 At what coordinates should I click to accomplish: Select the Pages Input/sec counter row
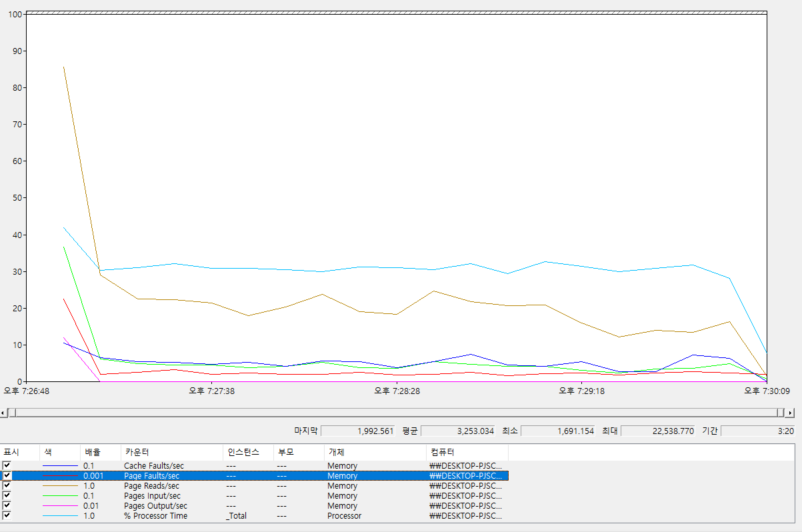point(255,495)
